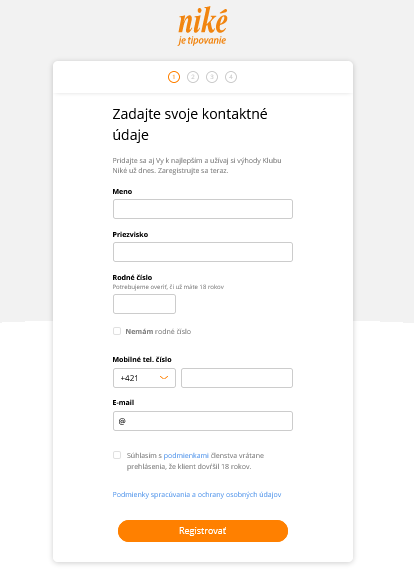Click the niké je tipovanie logo
Viewport: 414px width, 570px height.
(x=202, y=27)
